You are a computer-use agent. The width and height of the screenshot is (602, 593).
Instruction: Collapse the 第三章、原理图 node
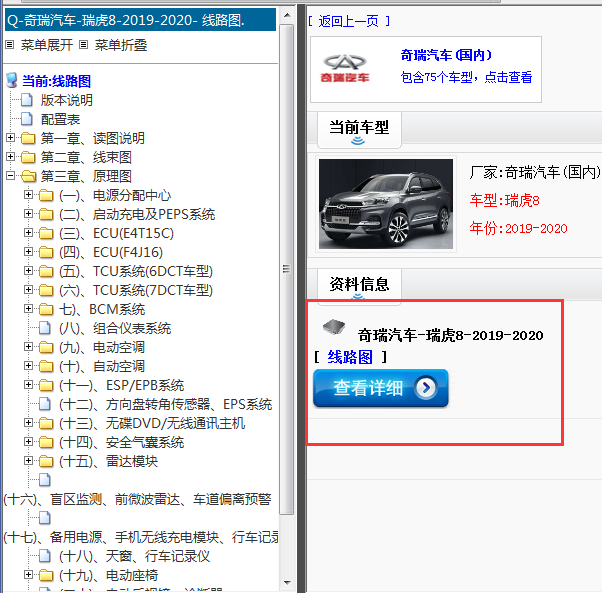pos(10,175)
